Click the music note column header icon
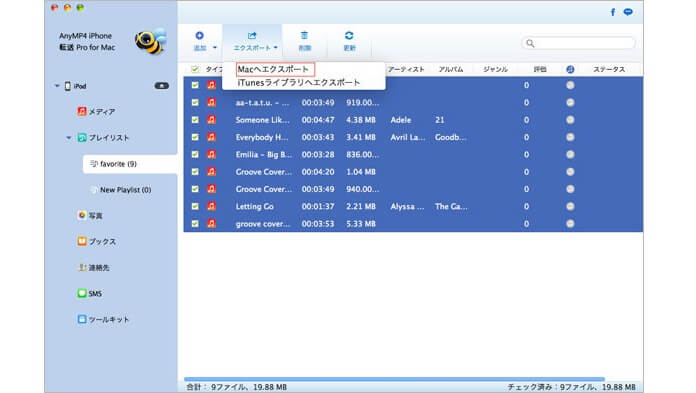This screenshot has height=393, width=696. 570,69
